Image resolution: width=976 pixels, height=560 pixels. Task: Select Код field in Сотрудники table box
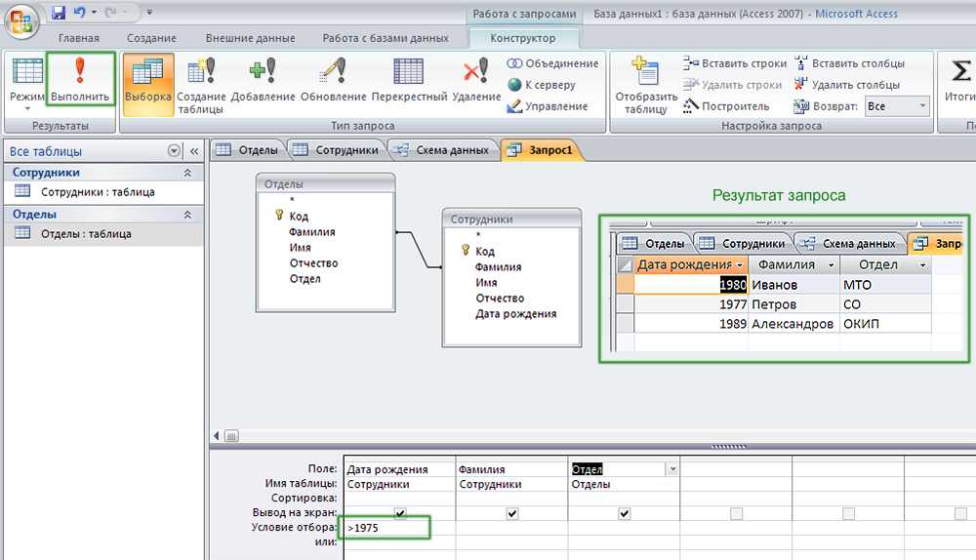pyautogui.click(x=484, y=252)
